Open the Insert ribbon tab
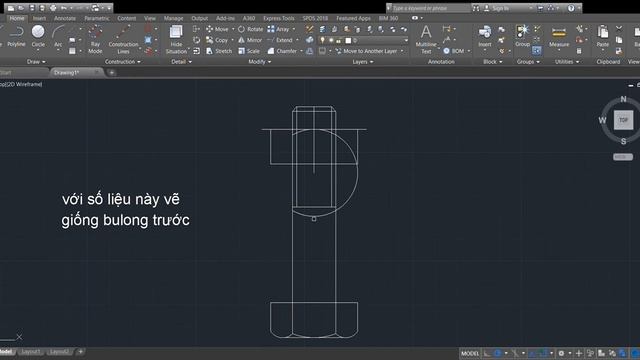The image size is (640, 360). click(39, 18)
